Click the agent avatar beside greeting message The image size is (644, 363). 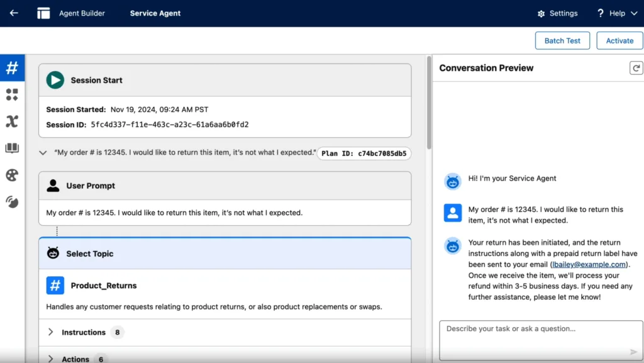click(453, 181)
